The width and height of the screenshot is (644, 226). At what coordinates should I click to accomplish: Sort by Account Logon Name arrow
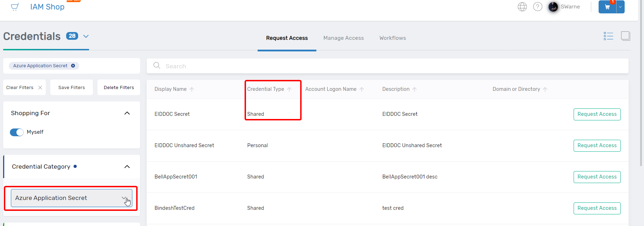click(362, 89)
